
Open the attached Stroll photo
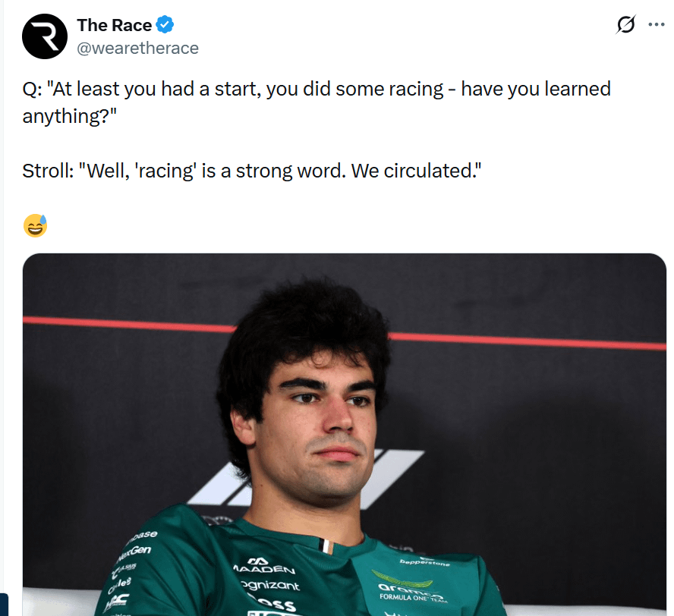pyautogui.click(x=345, y=434)
